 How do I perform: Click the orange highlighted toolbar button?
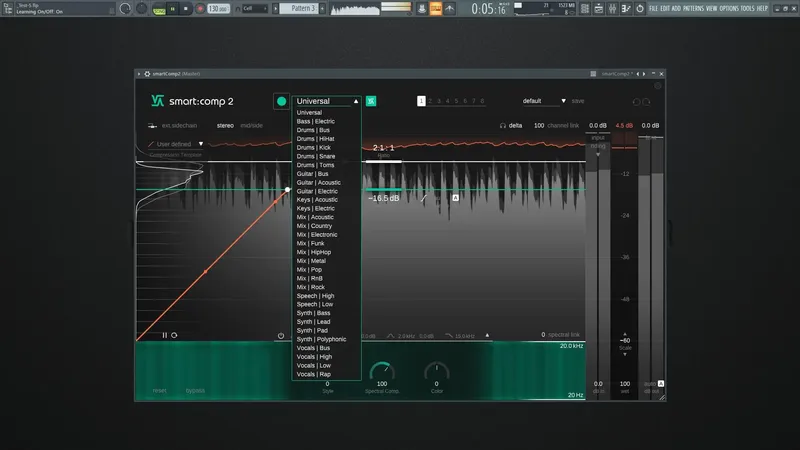tap(436, 8)
